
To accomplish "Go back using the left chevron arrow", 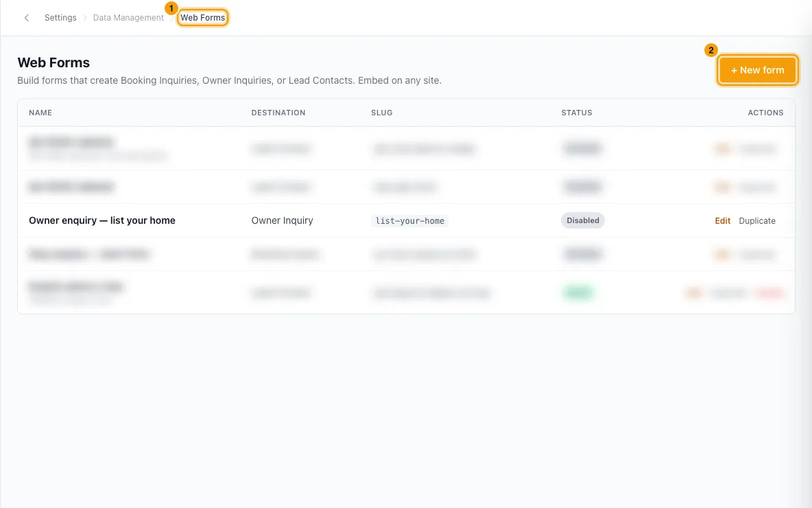I will 27,18.
